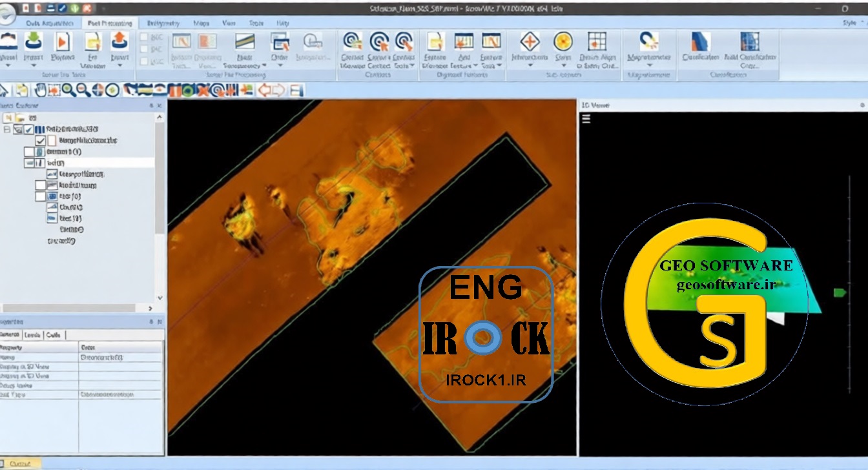Click the yellow circle icon in the ribbon

click(x=563, y=41)
